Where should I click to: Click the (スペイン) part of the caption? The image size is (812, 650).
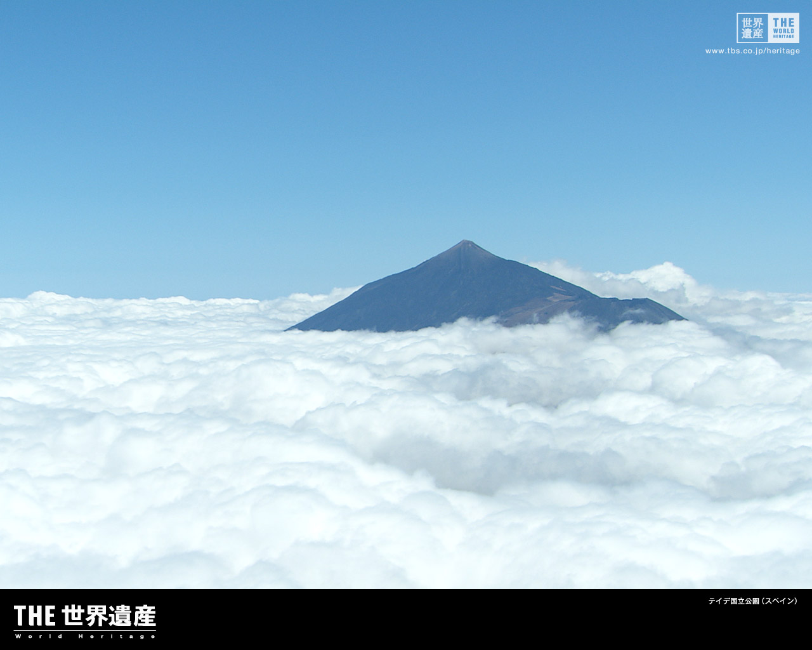click(779, 600)
